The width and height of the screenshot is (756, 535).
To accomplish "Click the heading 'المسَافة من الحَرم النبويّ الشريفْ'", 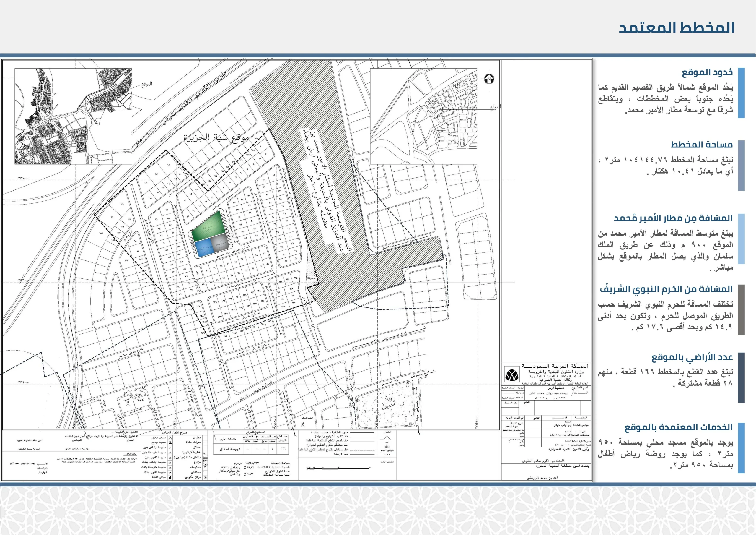I will pyautogui.click(x=667, y=289).
